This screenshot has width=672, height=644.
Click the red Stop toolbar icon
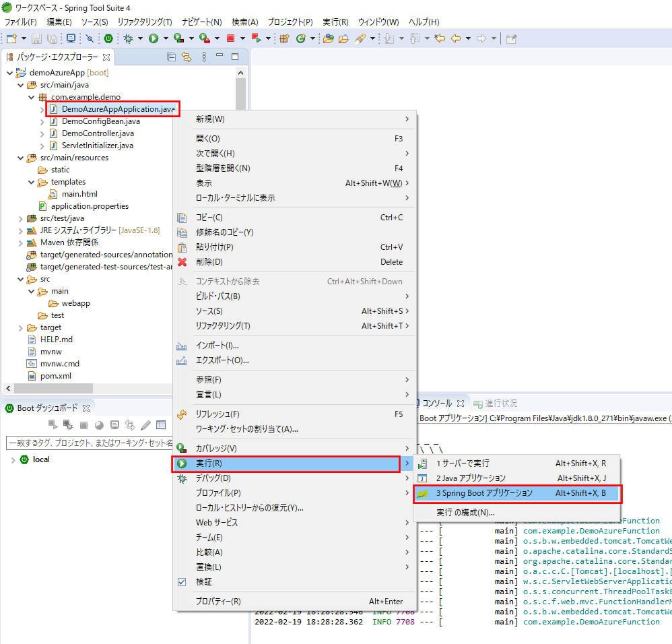[230, 38]
